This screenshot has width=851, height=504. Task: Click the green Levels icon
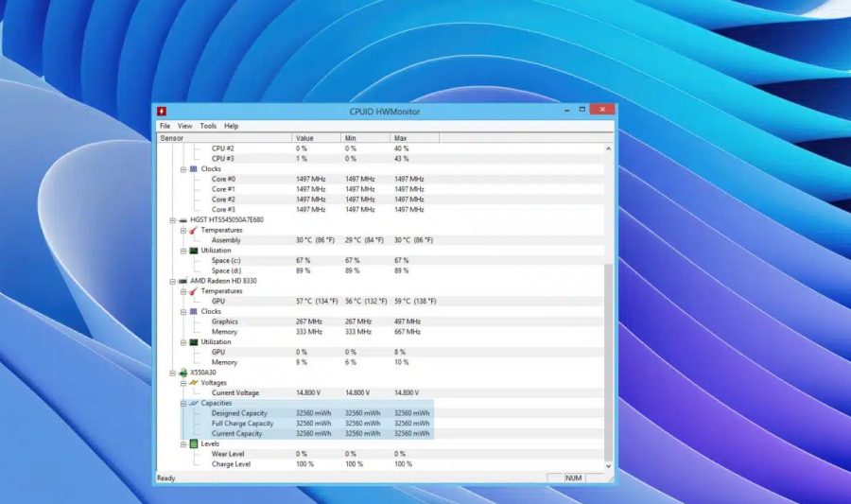coord(194,443)
